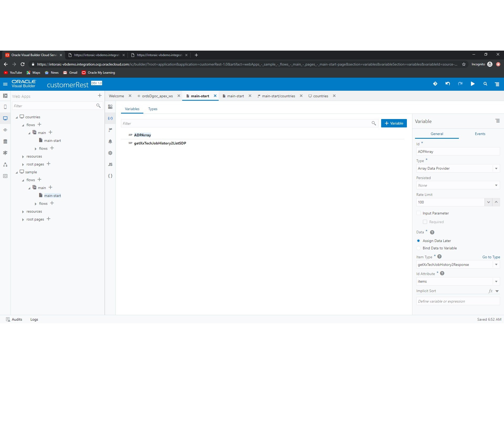Image resolution: width=504 pixels, height=430 pixels.
Task: Click the + Variable button
Action: [394, 123]
